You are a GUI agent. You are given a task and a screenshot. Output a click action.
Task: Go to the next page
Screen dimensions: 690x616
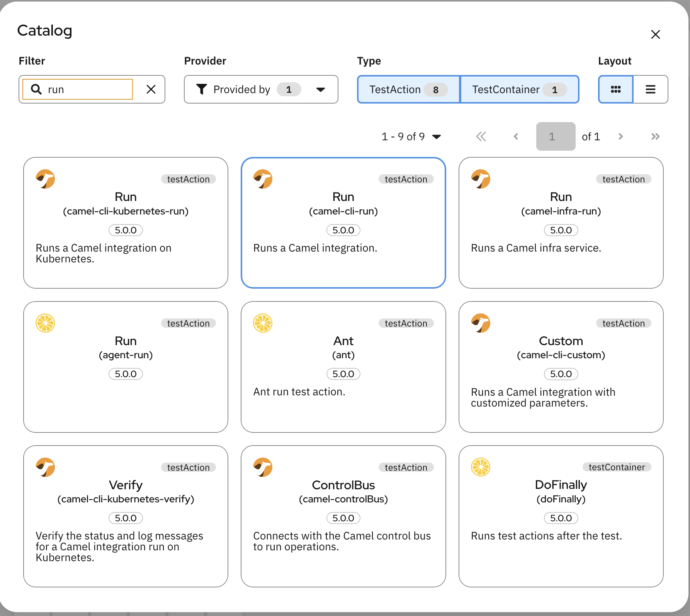click(620, 136)
